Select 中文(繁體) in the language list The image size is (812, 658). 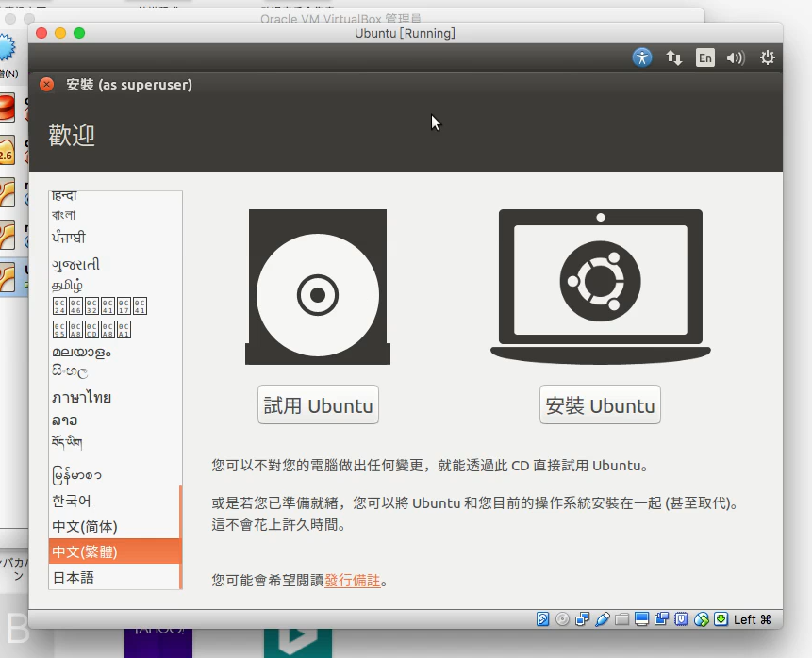[114, 551]
